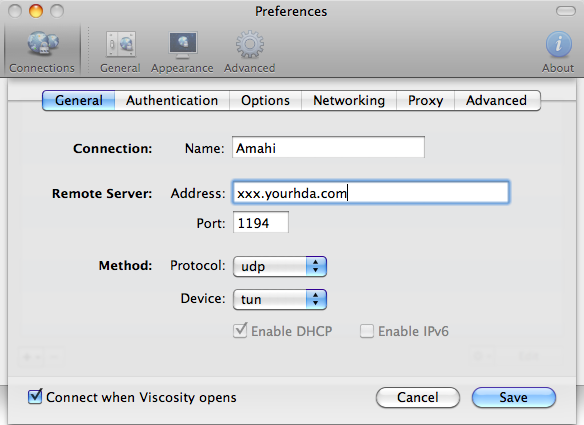Check the Enable IPv6 option
584x425 pixels.
[x=367, y=331]
